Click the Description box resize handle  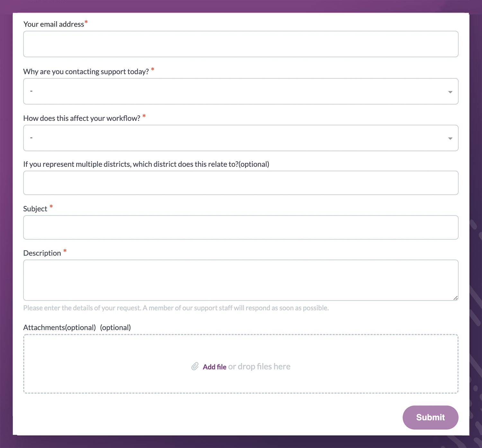pyautogui.click(x=455, y=298)
